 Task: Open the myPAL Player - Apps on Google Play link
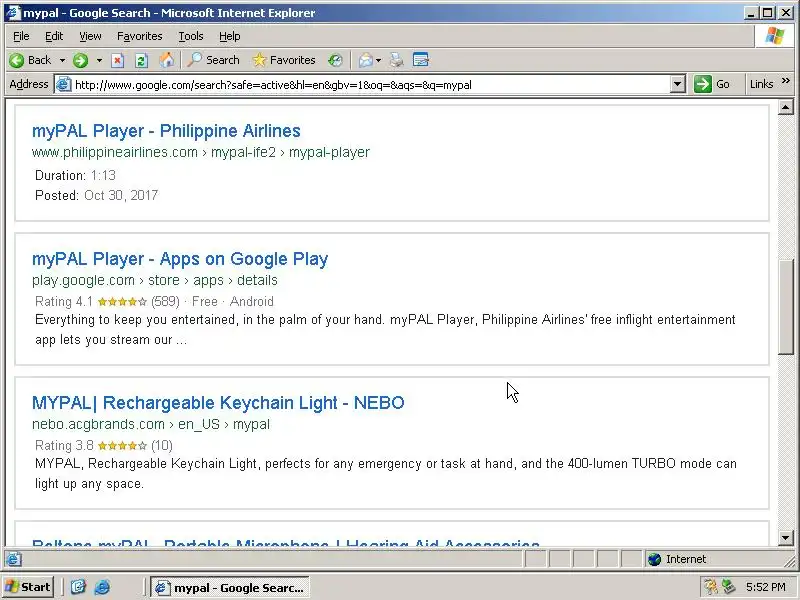[180, 259]
